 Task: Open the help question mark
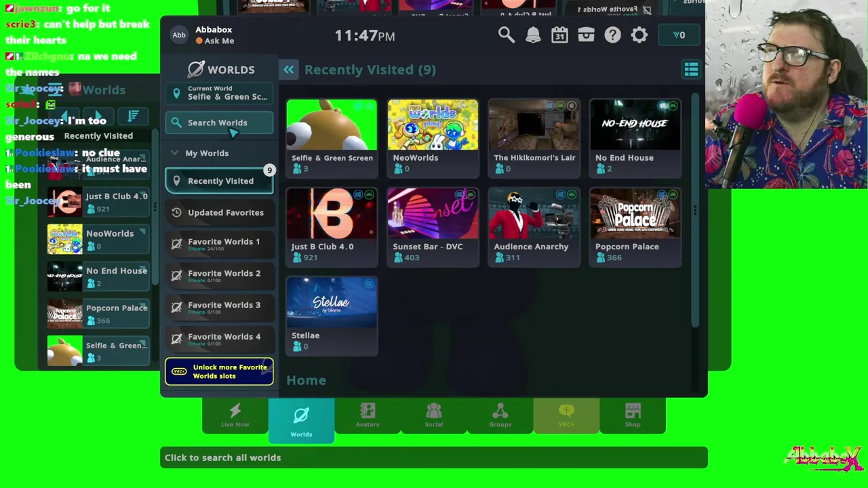pyautogui.click(x=612, y=35)
